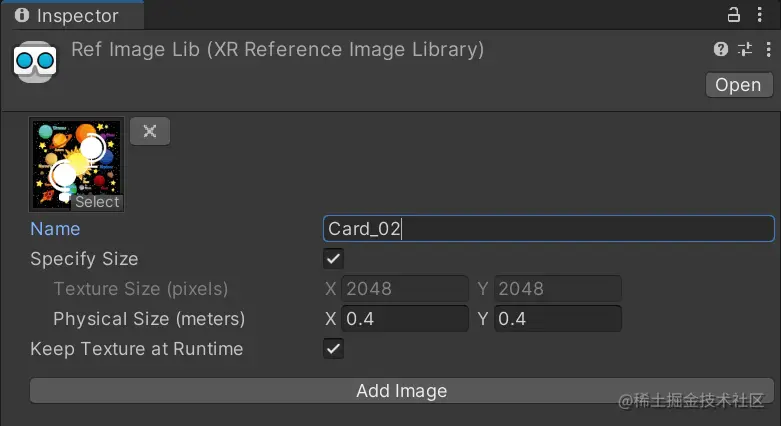The image size is (781, 426).
Task: Switch to the Inspector tab
Action: point(73,15)
